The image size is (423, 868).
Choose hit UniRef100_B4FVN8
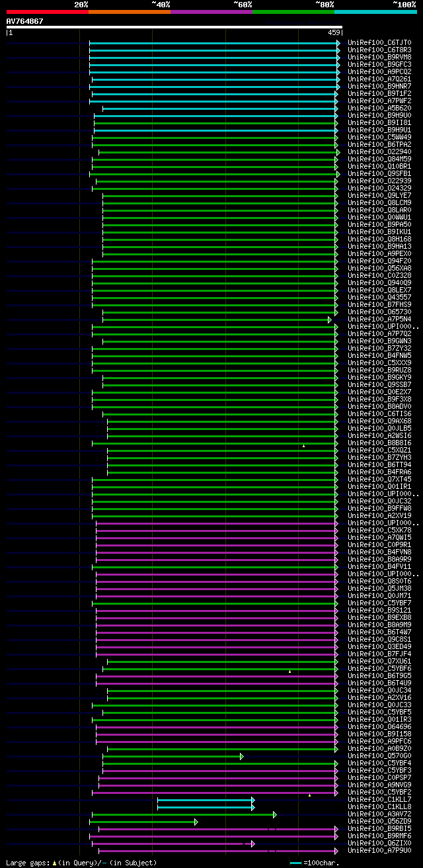(x=379, y=552)
